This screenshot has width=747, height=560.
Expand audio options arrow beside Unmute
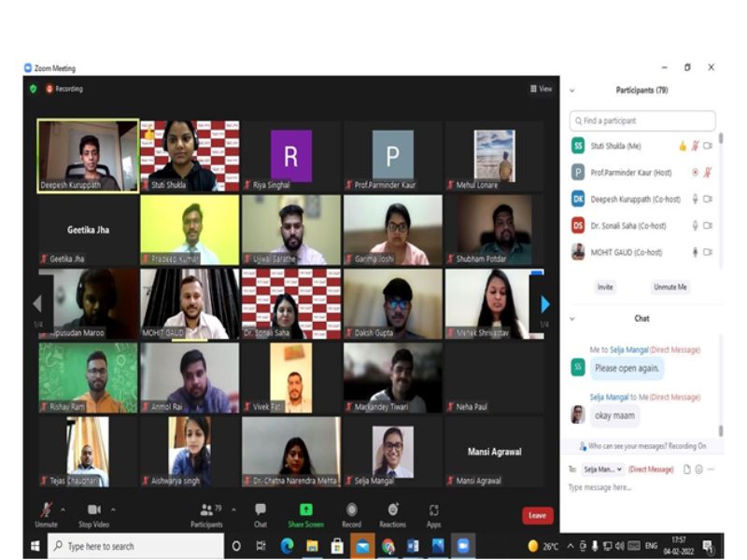click(x=63, y=510)
